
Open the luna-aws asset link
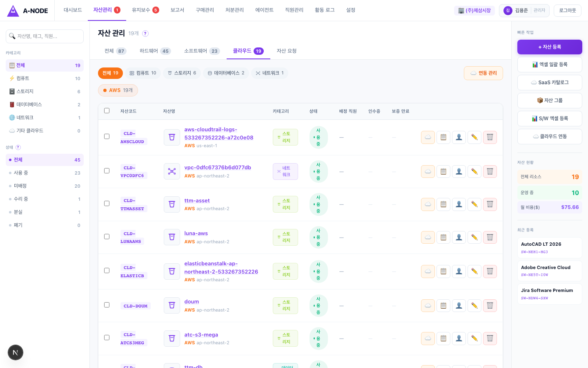pyautogui.click(x=196, y=233)
